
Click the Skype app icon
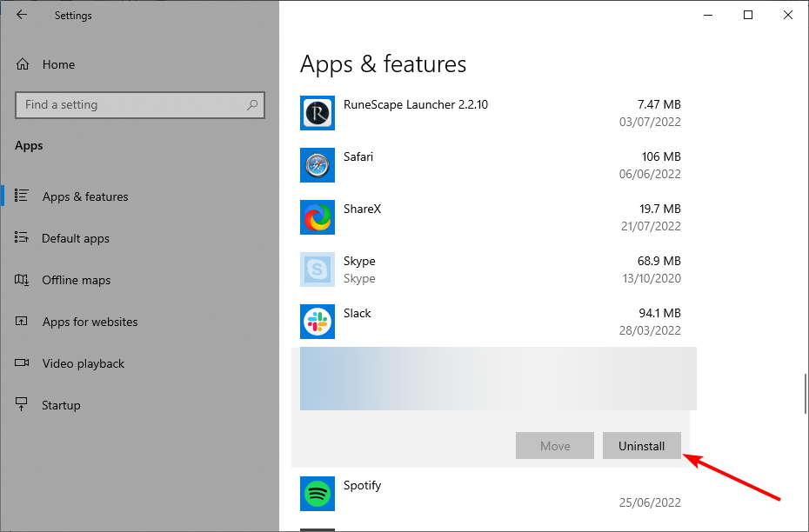pos(318,269)
